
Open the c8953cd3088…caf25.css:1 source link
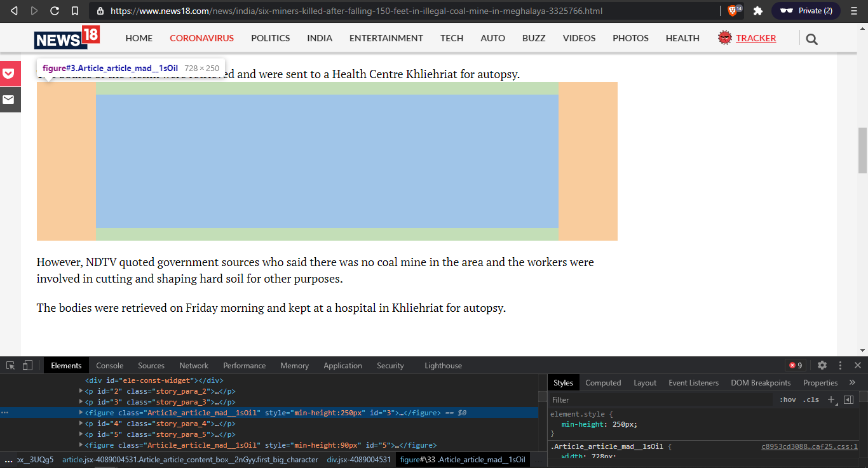pyautogui.click(x=810, y=446)
